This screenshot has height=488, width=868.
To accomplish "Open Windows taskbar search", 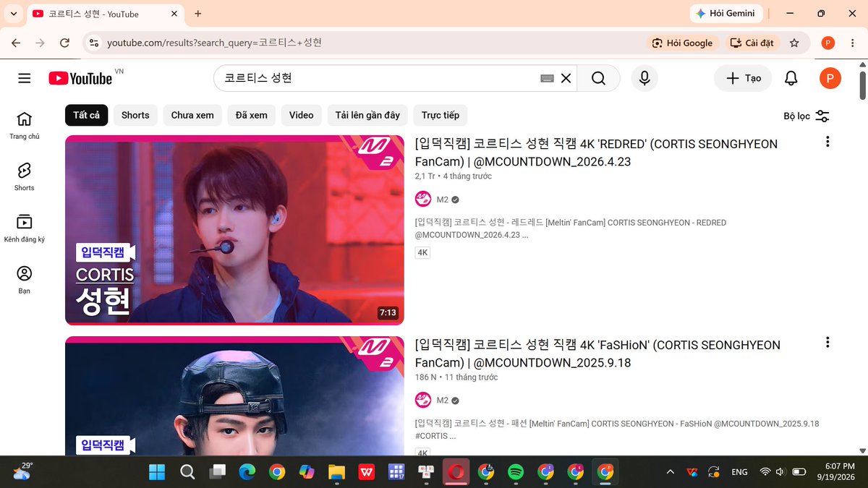I will [187, 472].
